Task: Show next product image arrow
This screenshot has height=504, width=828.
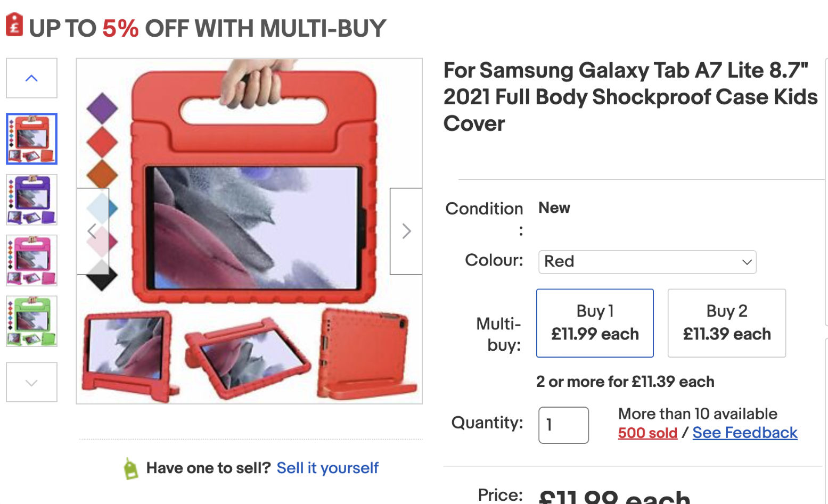Action: (406, 231)
